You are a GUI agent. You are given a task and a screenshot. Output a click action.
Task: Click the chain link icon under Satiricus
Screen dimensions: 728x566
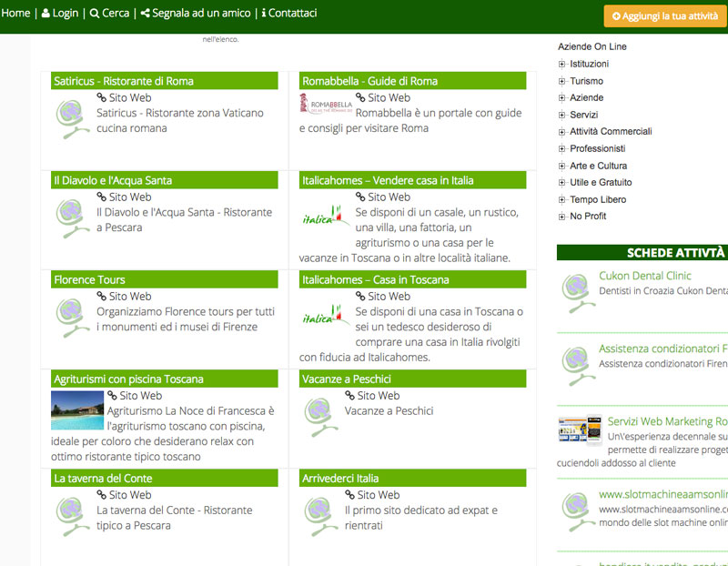102,97
